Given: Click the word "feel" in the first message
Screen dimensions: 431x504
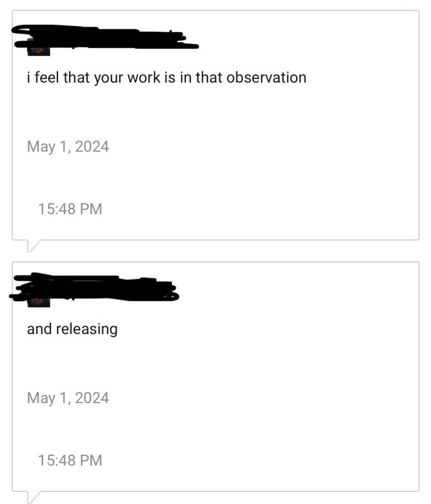Looking at the screenshot, I should tap(47, 77).
